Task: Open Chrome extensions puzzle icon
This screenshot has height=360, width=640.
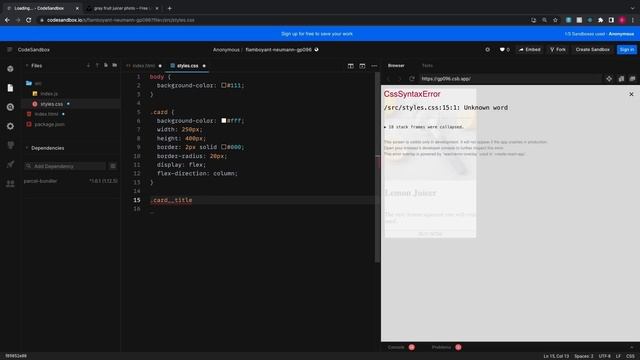Action: click(x=600, y=20)
